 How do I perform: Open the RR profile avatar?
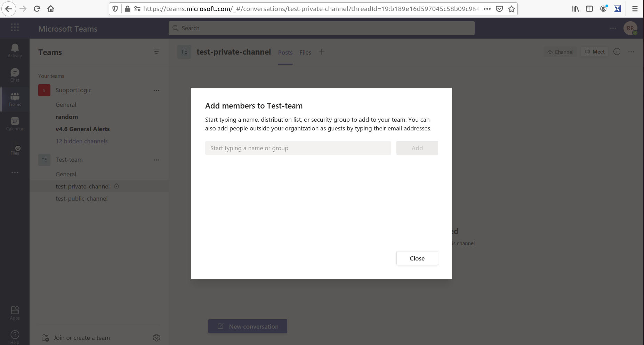tap(630, 28)
